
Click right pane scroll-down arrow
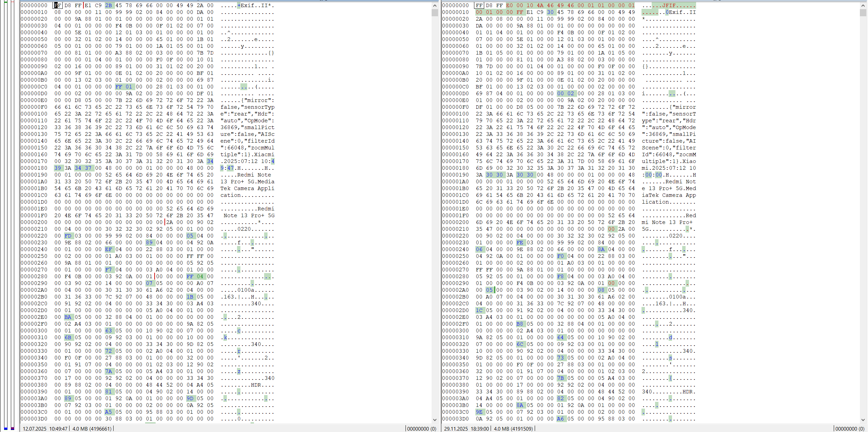pyautogui.click(x=863, y=419)
